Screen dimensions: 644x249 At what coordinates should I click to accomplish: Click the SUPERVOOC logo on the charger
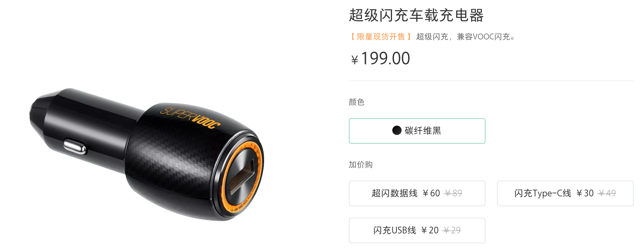click(x=190, y=118)
